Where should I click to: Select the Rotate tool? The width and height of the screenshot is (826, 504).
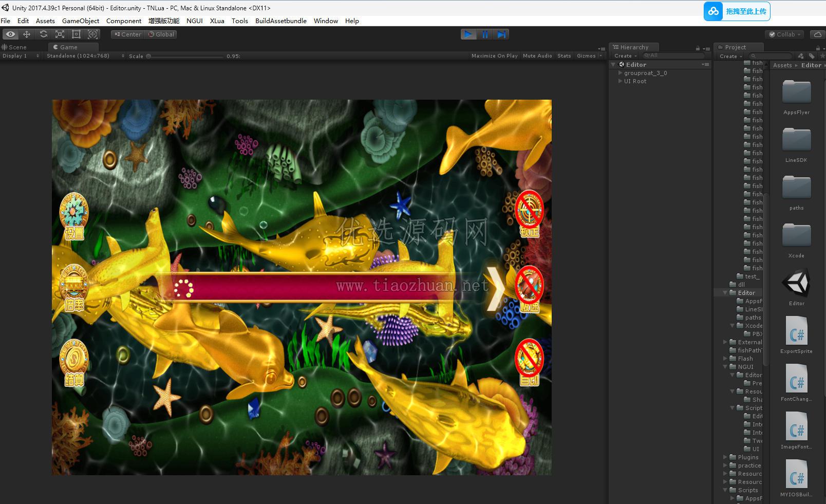43,34
